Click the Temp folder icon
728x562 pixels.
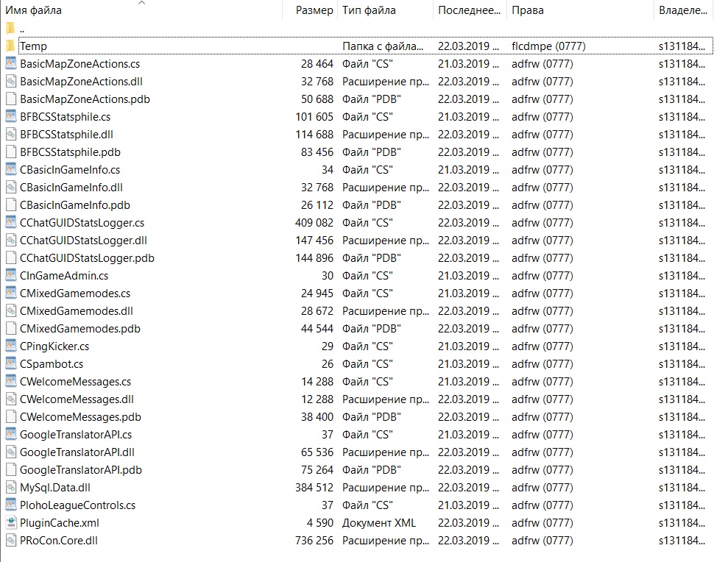click(11, 46)
